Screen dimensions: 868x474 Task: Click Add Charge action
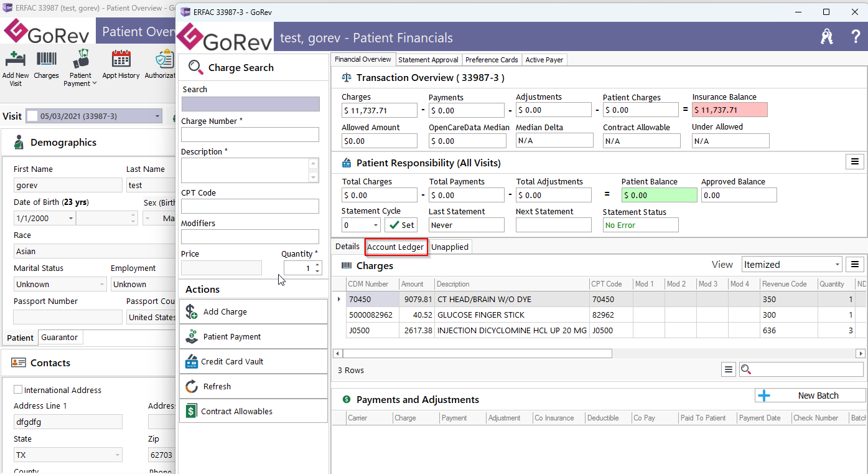(x=253, y=311)
